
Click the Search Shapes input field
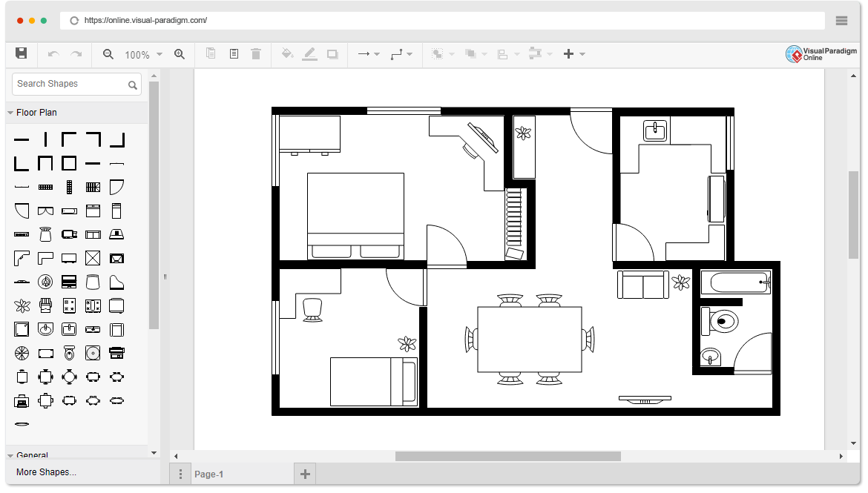(69, 85)
